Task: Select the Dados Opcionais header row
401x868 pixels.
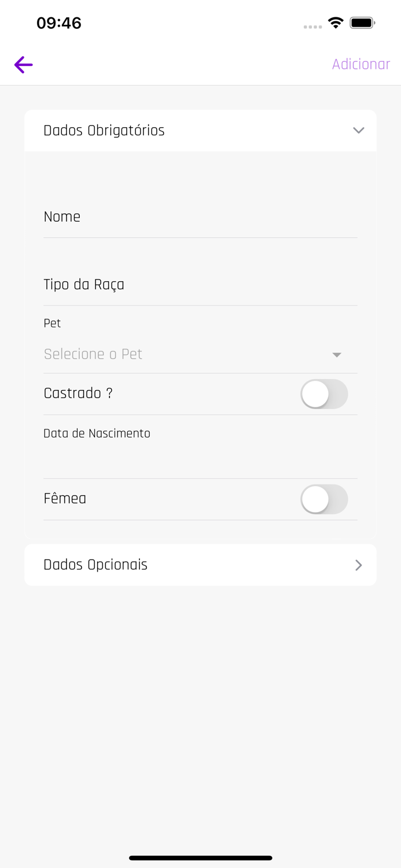Action: [200, 565]
